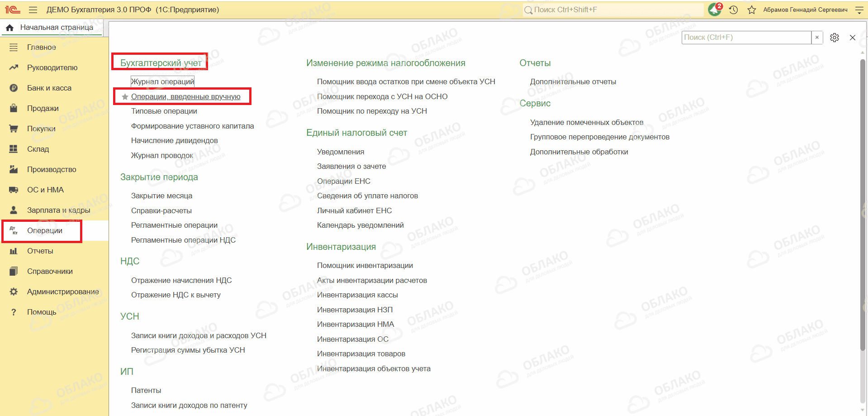Open Регламентные операции НДС
Viewport: 868px width, 416px height.
tap(183, 240)
